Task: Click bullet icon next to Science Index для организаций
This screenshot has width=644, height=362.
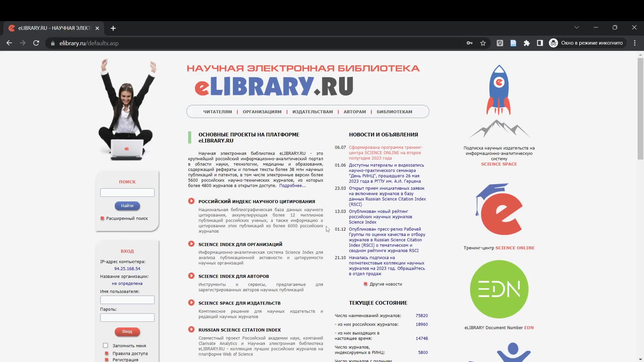Action: click(x=191, y=244)
